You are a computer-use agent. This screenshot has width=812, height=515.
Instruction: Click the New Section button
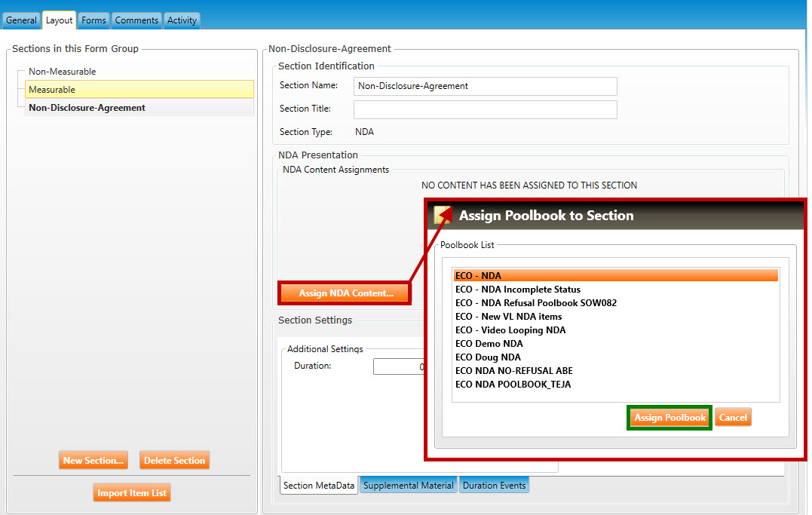pyautogui.click(x=93, y=461)
